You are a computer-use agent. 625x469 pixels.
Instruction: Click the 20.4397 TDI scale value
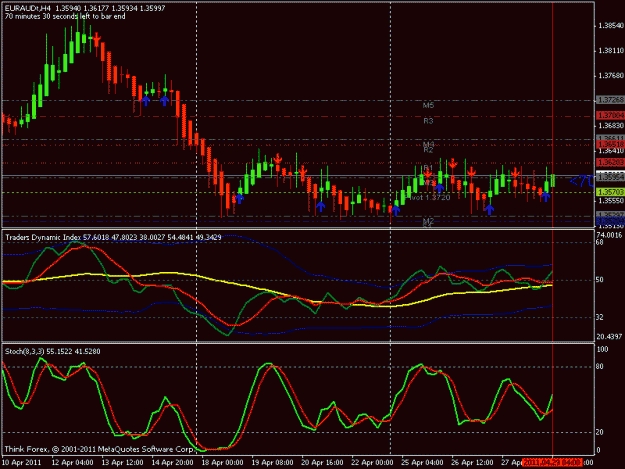pos(609,337)
